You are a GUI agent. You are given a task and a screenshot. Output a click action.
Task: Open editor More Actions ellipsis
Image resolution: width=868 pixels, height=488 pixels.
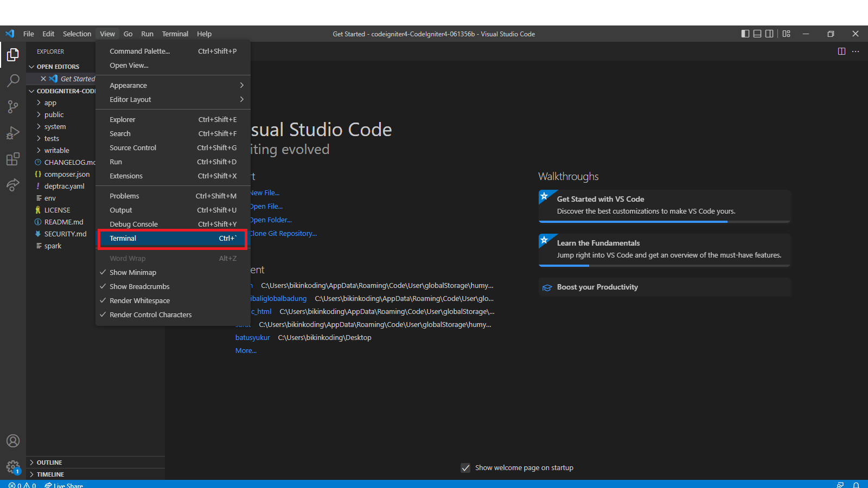[856, 52]
